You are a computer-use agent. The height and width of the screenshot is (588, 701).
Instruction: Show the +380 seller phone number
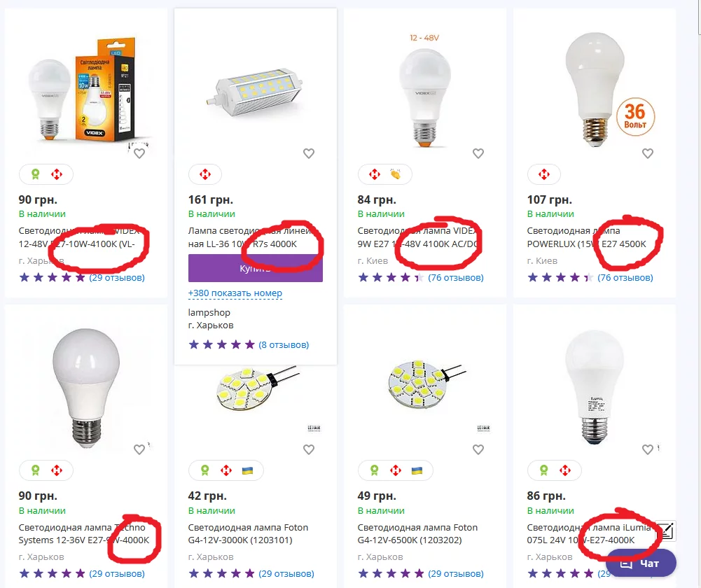(235, 293)
